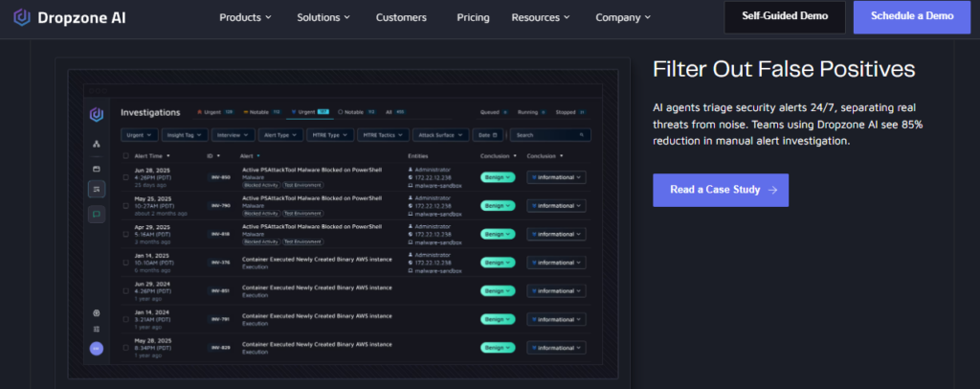This screenshot has height=389, width=980.
Task: Click the Filter Out False Positives heading
Action: [x=784, y=69]
